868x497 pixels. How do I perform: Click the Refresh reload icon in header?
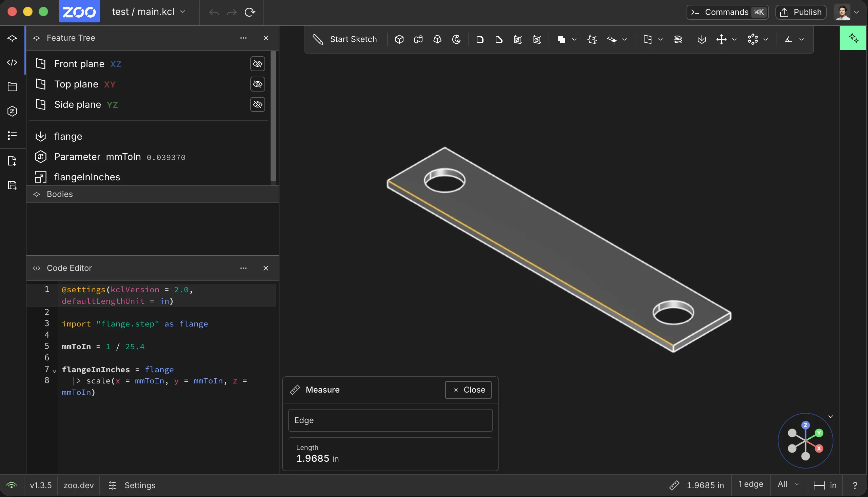(x=250, y=12)
